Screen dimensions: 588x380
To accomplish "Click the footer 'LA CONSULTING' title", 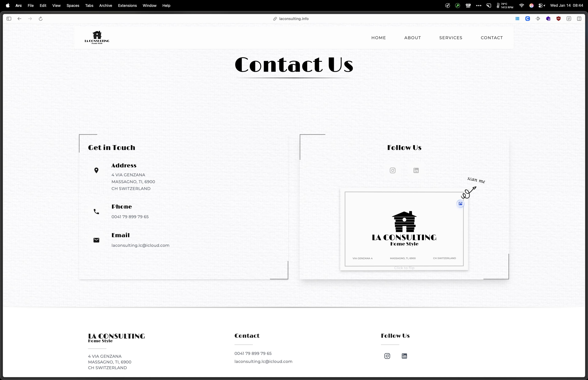I will [117, 336].
